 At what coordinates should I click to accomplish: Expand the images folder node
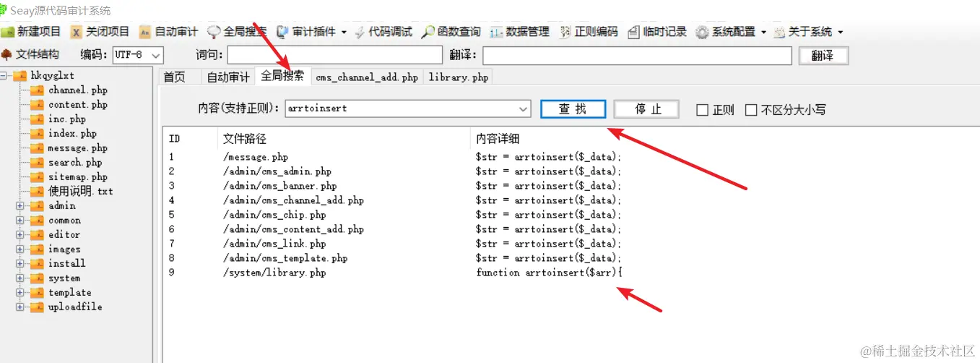tap(19, 249)
